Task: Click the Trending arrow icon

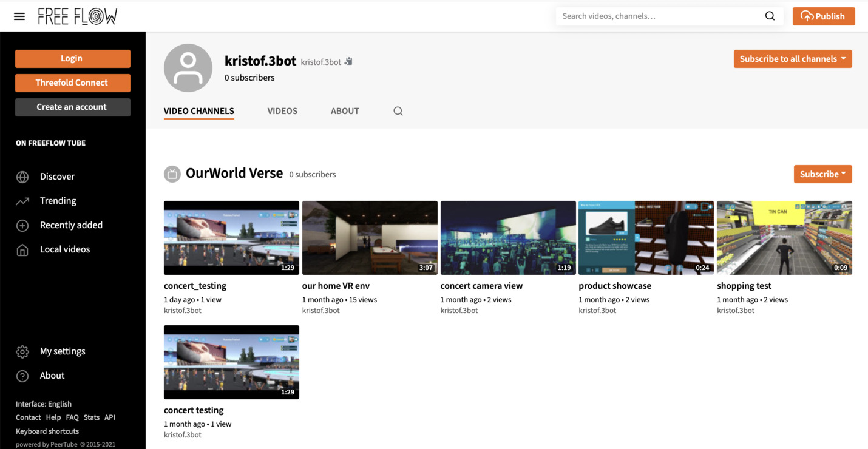Action: (22, 201)
